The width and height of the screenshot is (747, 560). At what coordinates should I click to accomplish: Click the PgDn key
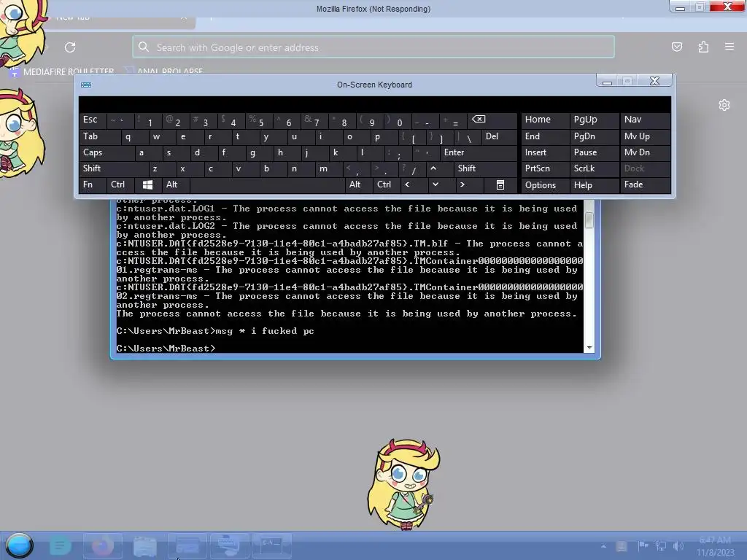[x=594, y=136]
